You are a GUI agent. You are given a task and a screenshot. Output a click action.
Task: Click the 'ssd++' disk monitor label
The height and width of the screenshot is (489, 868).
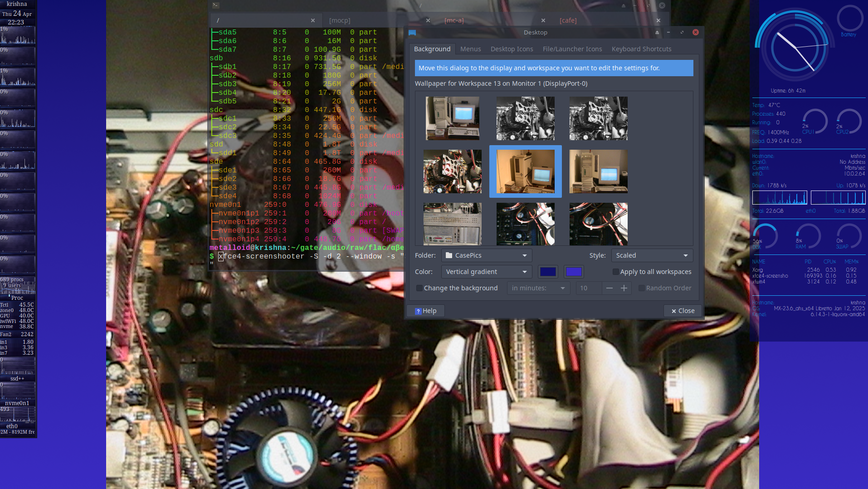(17, 378)
